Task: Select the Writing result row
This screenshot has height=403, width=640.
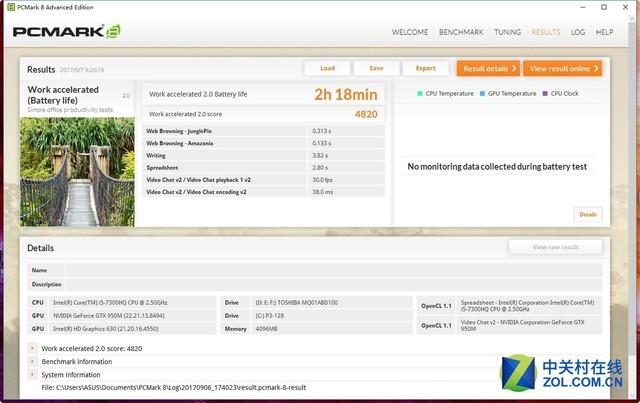Action: tap(264, 156)
